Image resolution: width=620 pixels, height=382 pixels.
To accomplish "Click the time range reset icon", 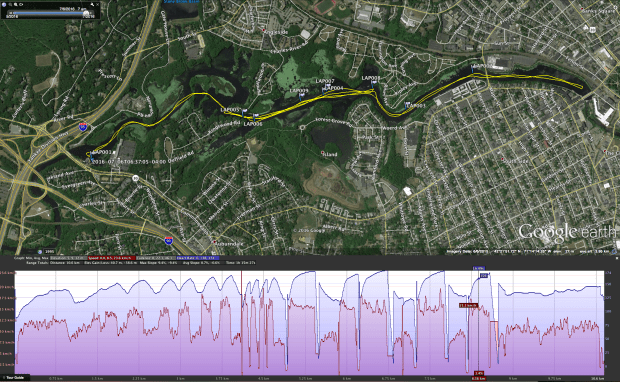I will (21, 4).
